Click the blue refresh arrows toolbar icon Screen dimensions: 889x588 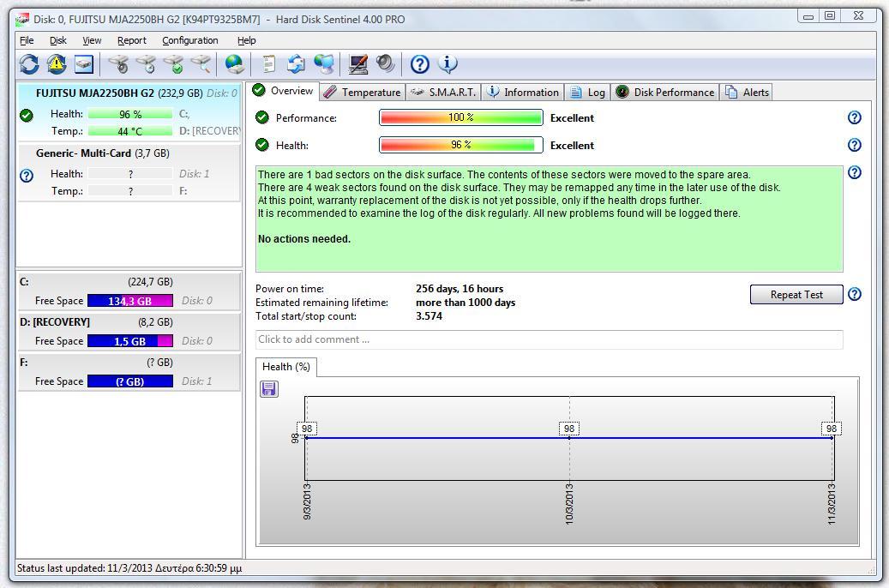click(29, 64)
